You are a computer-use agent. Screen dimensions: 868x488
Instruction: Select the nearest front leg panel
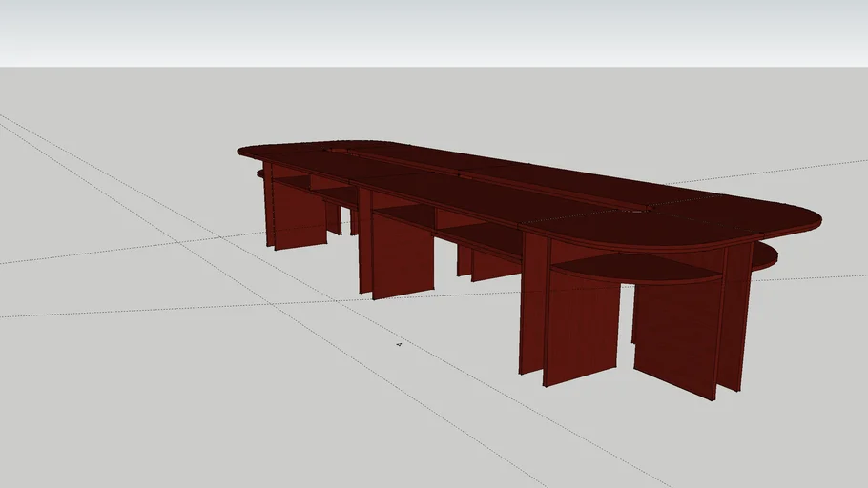[582, 329]
